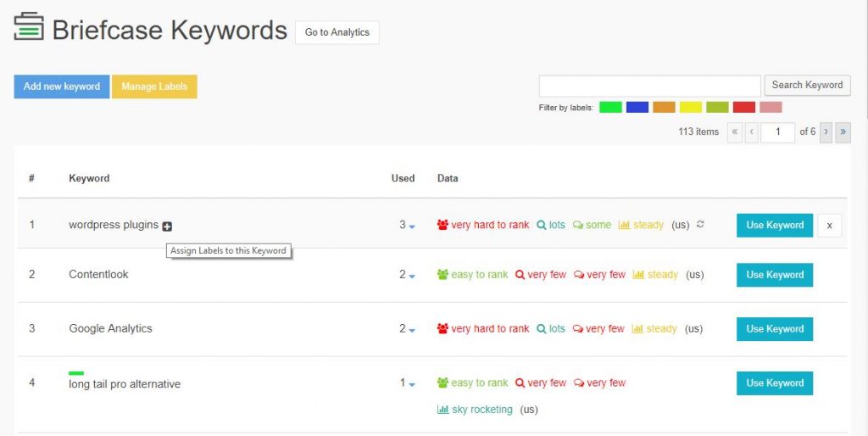Expand the Used dropdown for long tail pro alternative
Viewport: 868px width, 436px height.
pos(412,384)
